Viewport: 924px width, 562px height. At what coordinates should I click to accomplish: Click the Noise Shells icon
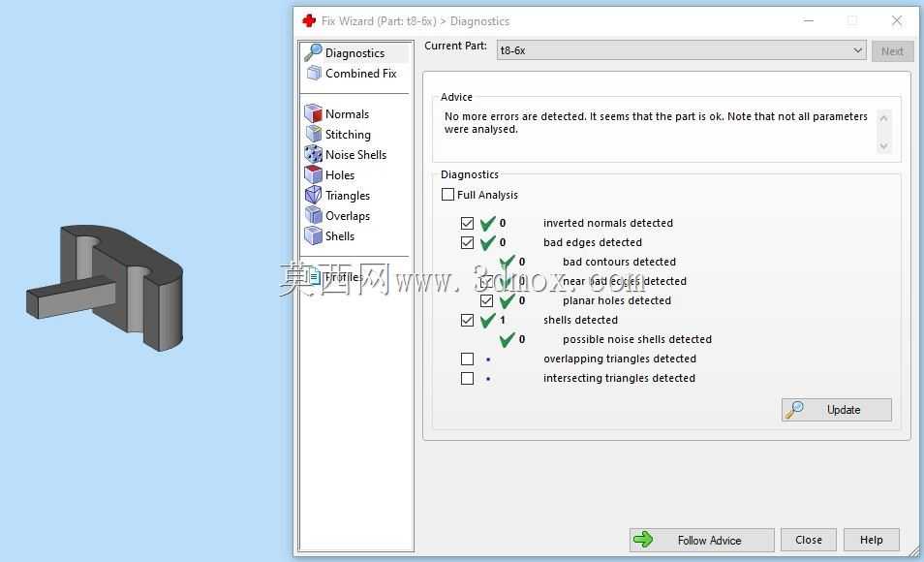click(x=313, y=154)
